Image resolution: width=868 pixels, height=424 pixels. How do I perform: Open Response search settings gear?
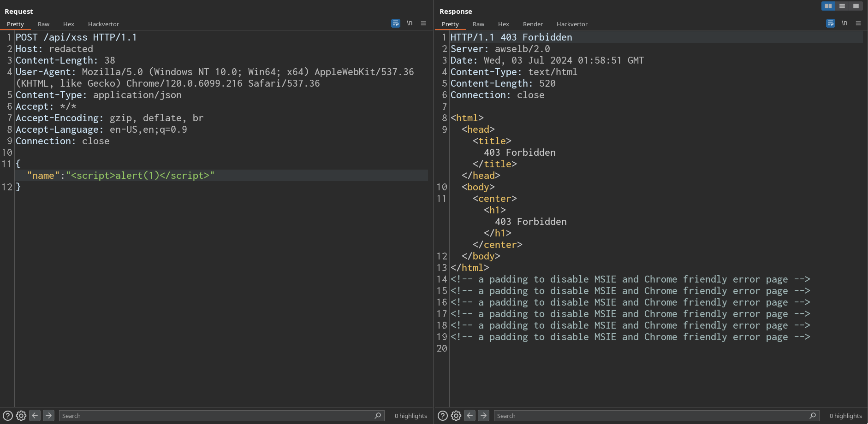pos(456,416)
